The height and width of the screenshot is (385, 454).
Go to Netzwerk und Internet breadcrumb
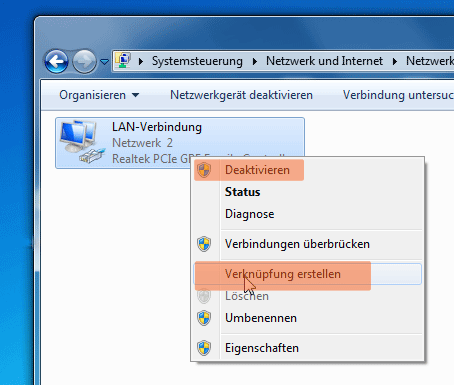click(324, 61)
